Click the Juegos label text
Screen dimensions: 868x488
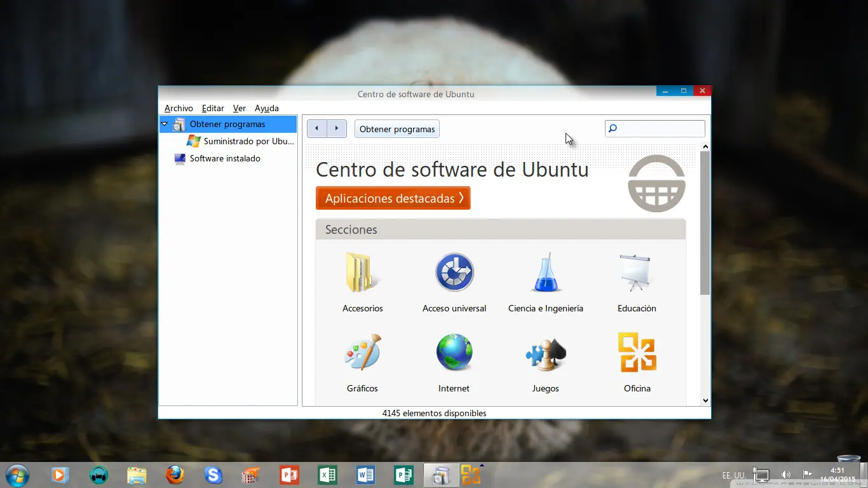[546, 389]
